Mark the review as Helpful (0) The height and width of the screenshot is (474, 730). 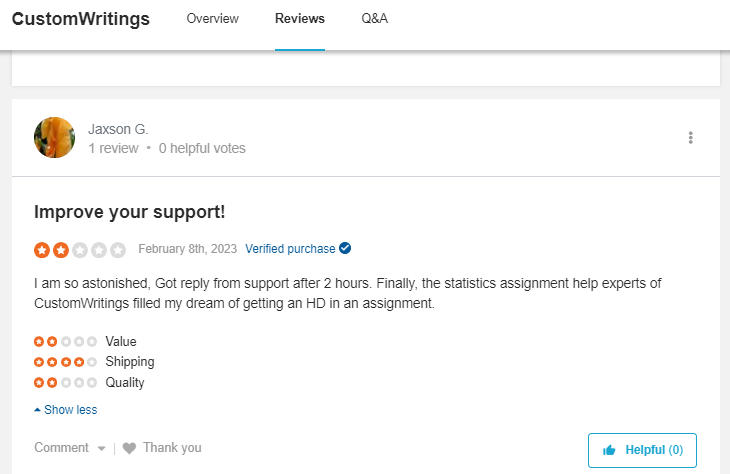pos(642,450)
